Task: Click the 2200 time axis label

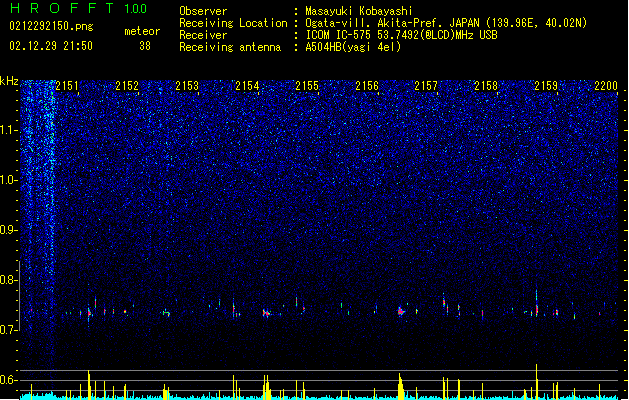Action: (606, 86)
